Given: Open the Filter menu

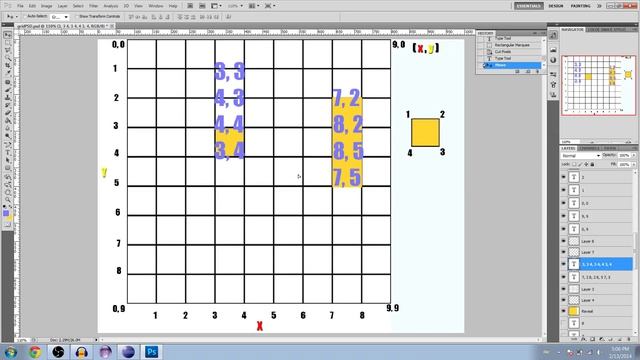Looking at the screenshot, I should click(x=93, y=6).
